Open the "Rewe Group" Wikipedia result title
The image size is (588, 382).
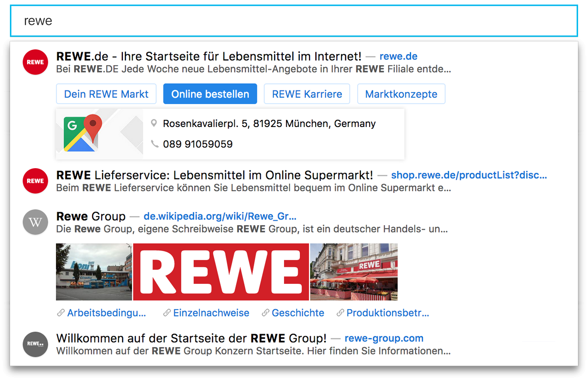(91, 217)
